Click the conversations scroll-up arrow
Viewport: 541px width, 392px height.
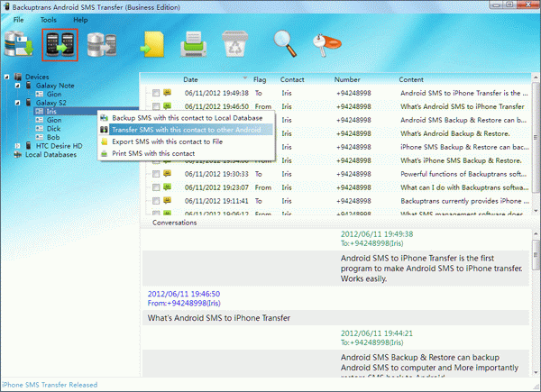click(536, 233)
